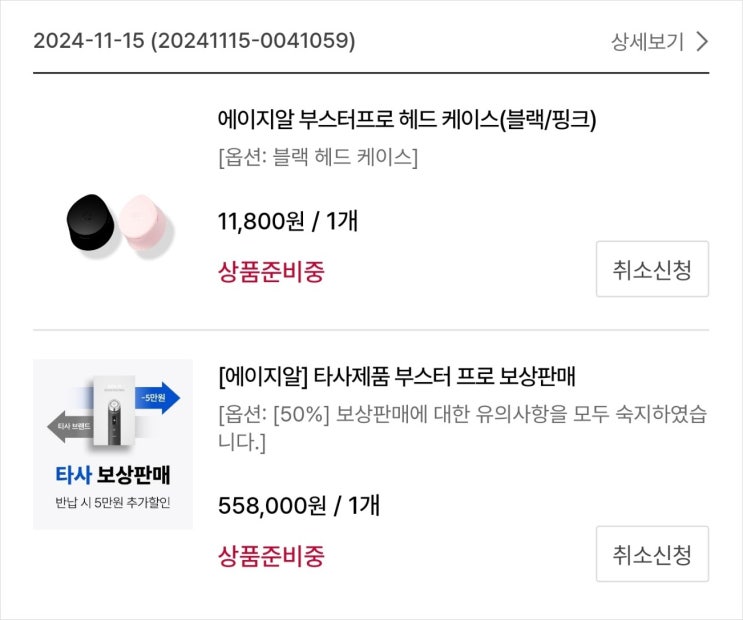Click the chevron arrow next to 상세보기
Viewport: 743px width, 620px height.
(701, 41)
